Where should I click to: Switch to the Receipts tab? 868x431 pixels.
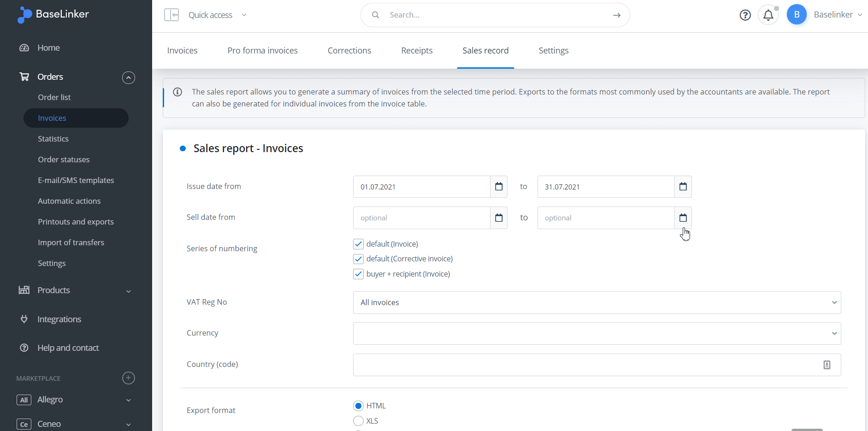tap(417, 51)
